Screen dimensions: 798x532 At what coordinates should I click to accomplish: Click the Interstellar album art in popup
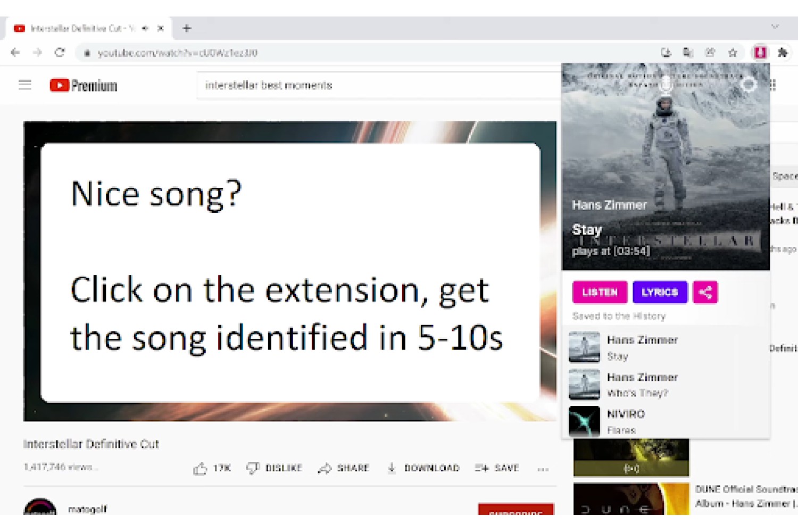(666, 167)
